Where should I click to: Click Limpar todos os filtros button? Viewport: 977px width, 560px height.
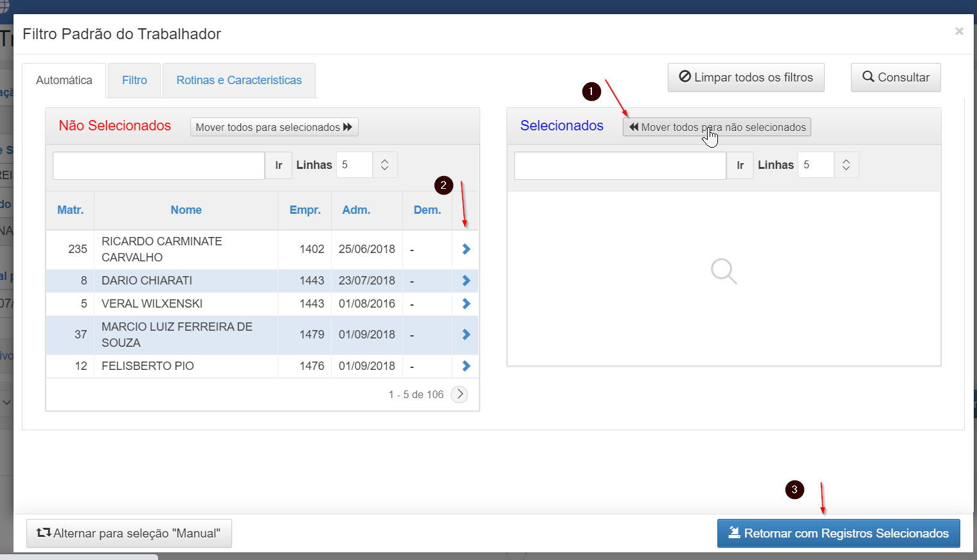[746, 77]
